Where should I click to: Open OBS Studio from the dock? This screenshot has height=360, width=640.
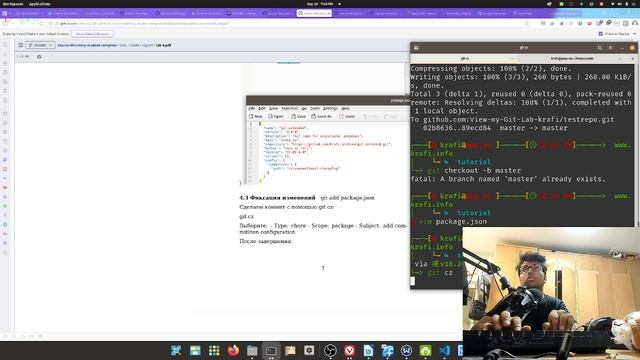click(330, 351)
